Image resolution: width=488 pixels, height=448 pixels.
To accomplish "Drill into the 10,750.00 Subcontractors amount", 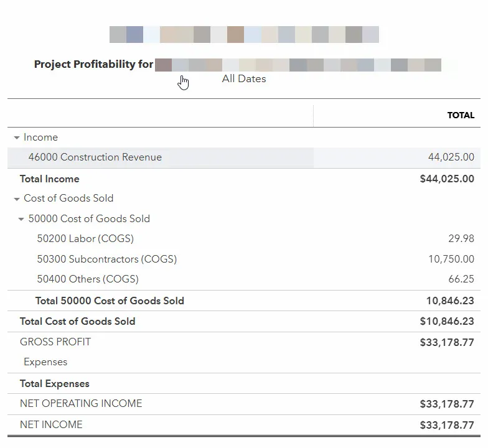I will tap(451, 259).
